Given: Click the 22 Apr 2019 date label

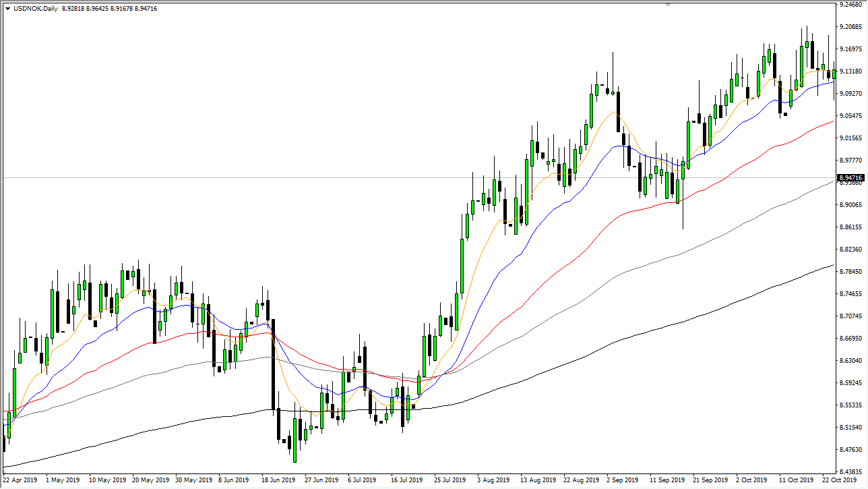Looking at the screenshot, I should click(x=20, y=480).
